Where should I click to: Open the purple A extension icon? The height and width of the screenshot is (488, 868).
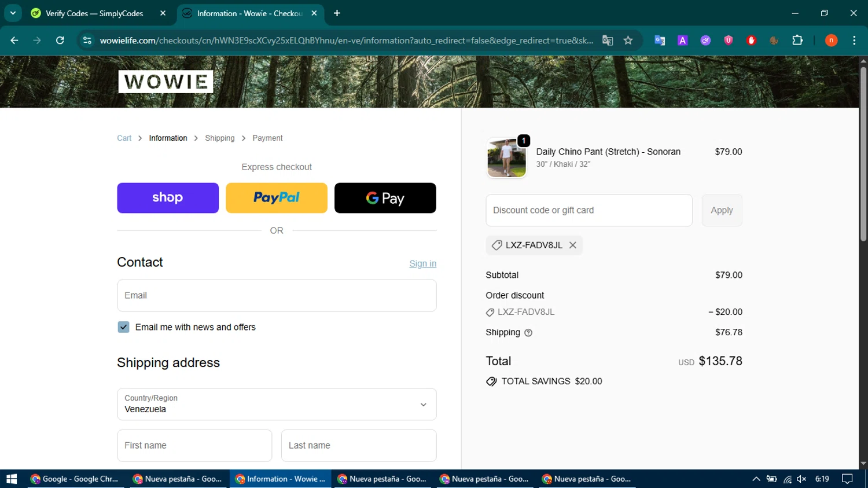point(683,41)
